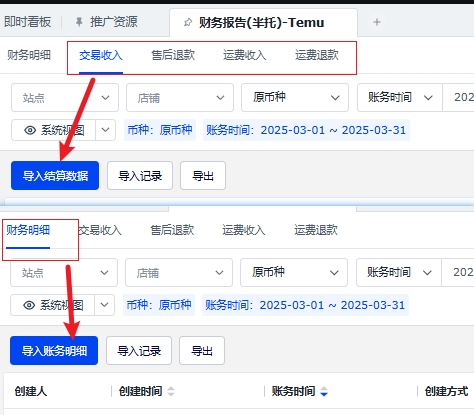This screenshot has height=415, width=474.
Task: Open the lower 账务时间 type dropdown
Action: pyautogui.click(x=399, y=272)
